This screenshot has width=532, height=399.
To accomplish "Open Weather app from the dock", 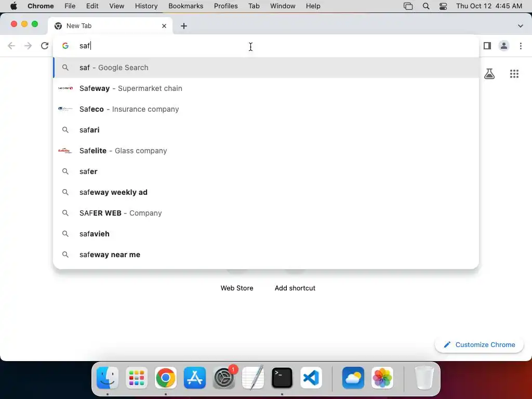I will [353, 378].
